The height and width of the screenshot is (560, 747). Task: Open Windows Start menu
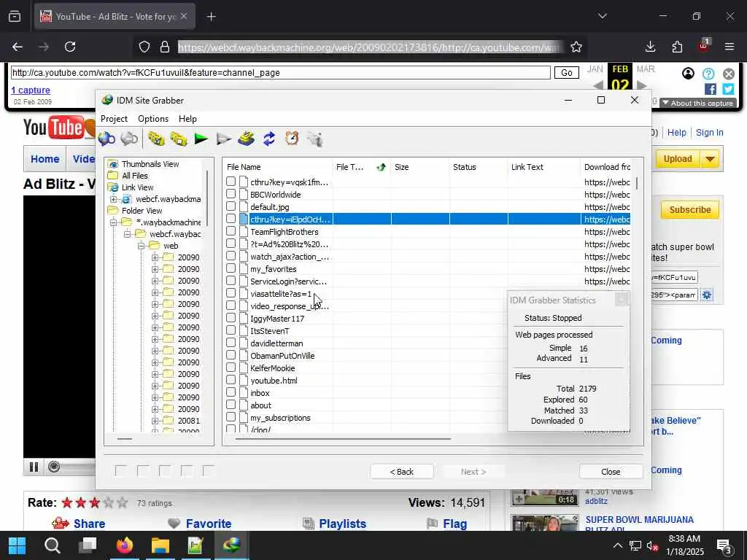(x=18, y=545)
